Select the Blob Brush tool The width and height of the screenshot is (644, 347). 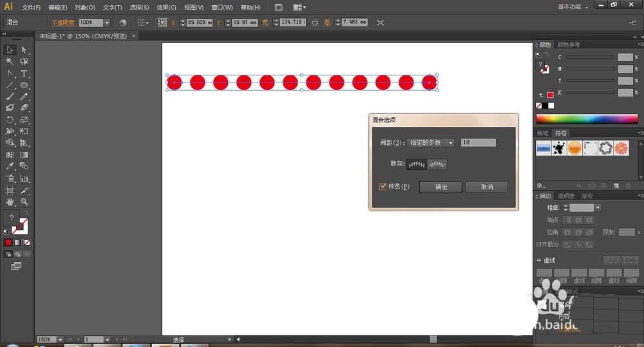pos(10,108)
